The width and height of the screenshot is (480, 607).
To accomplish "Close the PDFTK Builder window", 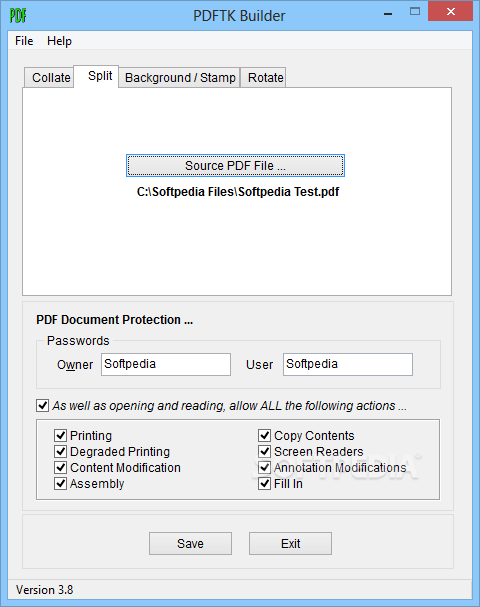I will pyautogui.click(x=451, y=12).
